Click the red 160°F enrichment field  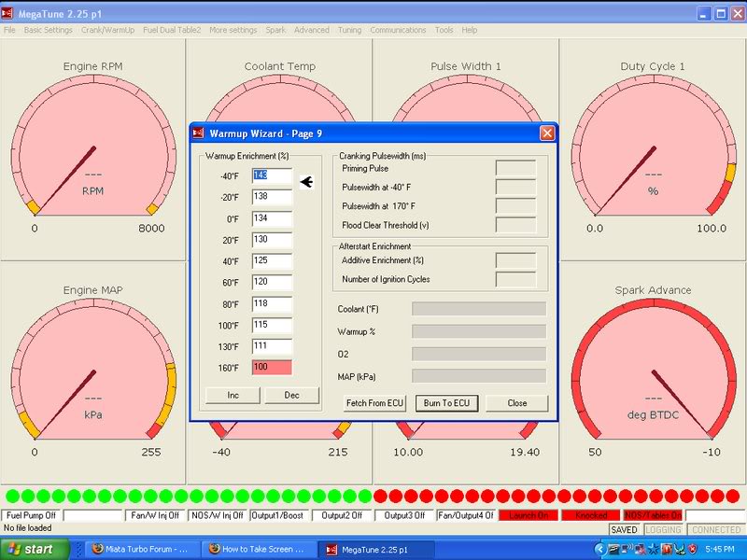click(x=272, y=368)
